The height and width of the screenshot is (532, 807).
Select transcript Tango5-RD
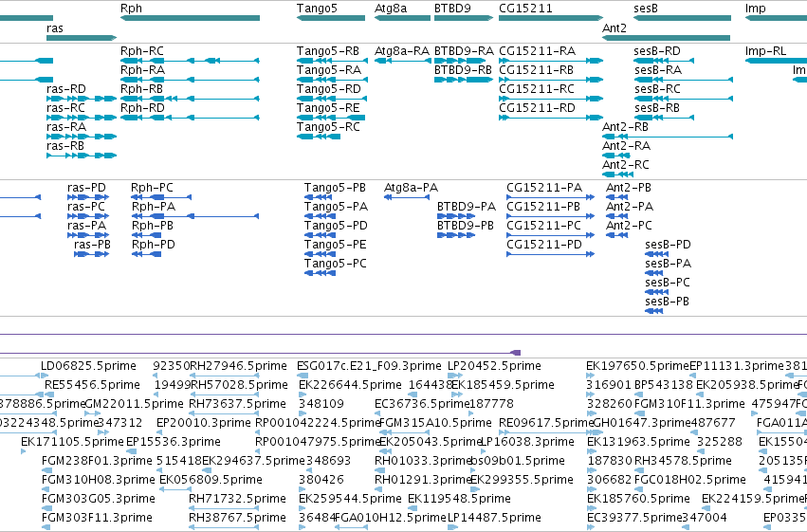click(x=331, y=99)
